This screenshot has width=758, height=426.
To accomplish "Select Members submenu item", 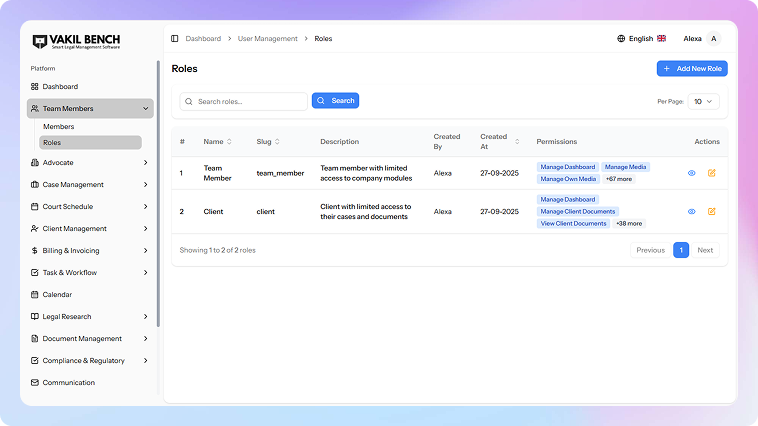I will [58, 127].
